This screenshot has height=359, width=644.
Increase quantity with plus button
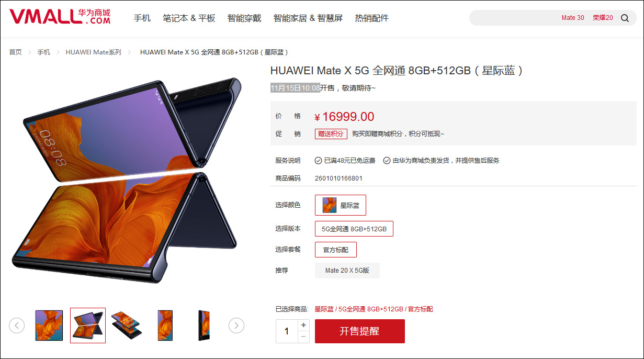pos(303,325)
